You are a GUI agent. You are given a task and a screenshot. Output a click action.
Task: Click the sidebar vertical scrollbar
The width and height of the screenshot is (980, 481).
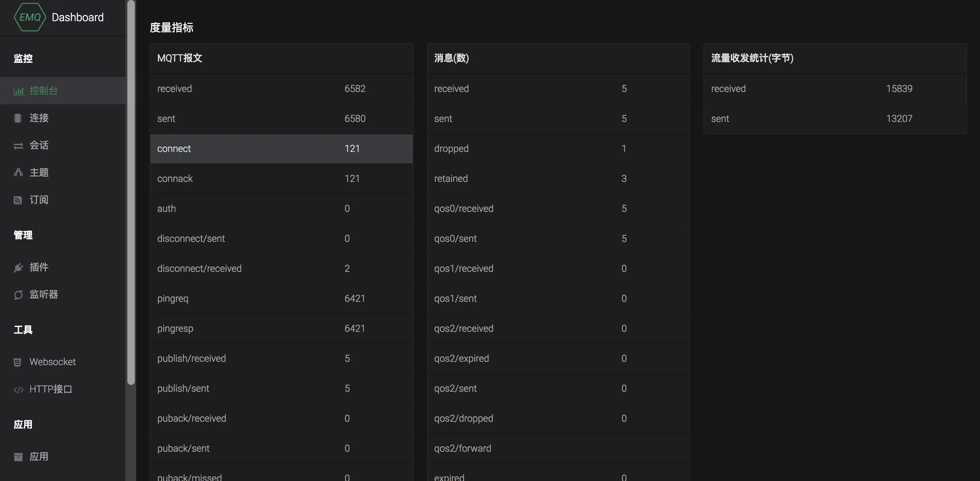131,190
